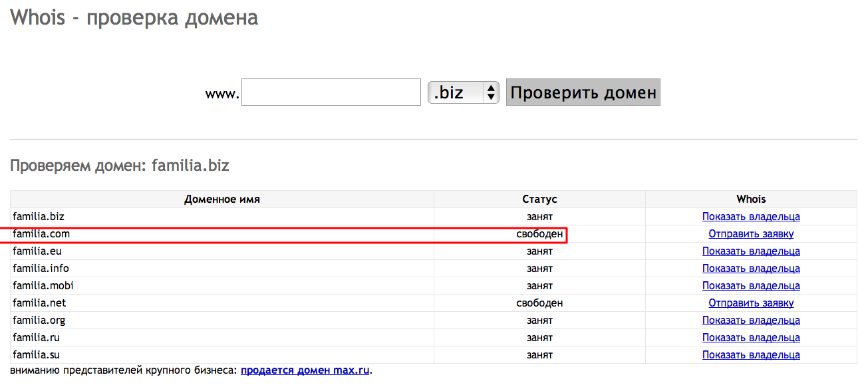The width and height of the screenshot is (868, 385).
Task: View whois owner for familia.org
Action: 751,321
